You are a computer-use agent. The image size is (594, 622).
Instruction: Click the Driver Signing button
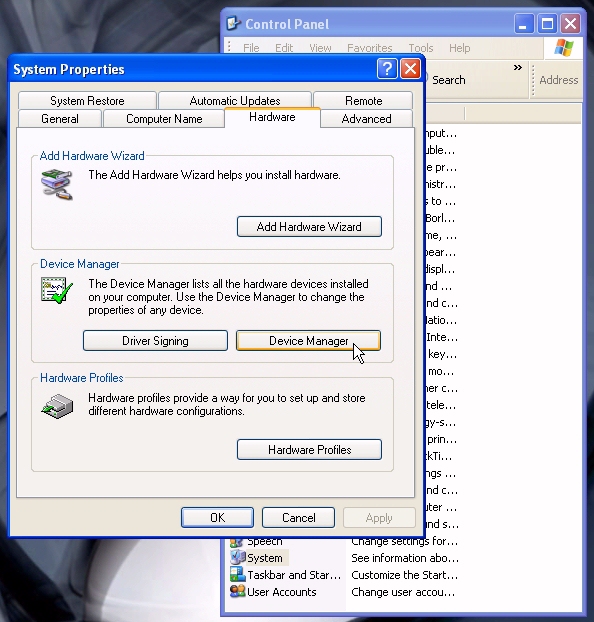[x=155, y=341]
